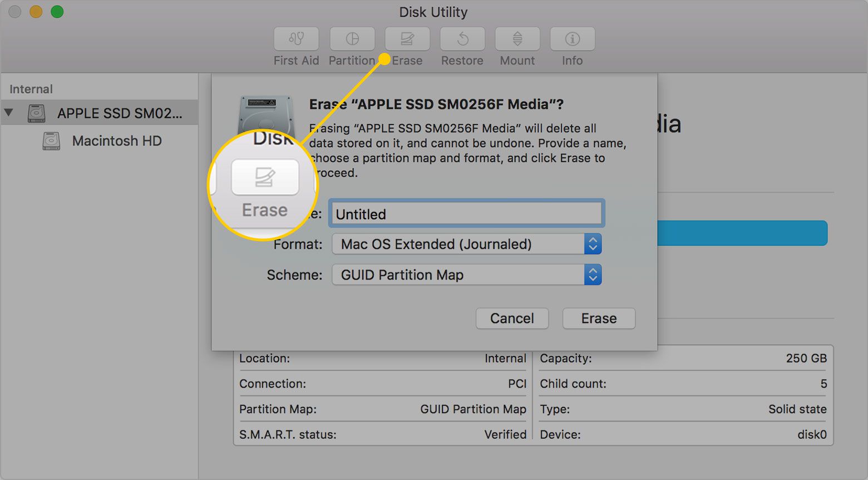Collapse the APPLE SSD disclosure triangle
868x480 pixels.
[x=9, y=112]
